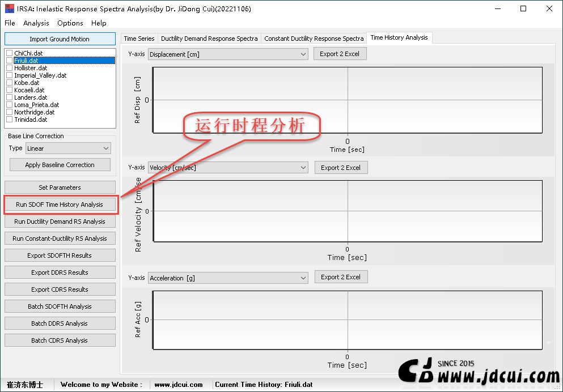563x392 pixels.
Task: Check the Imperial_Valley.dat checkbox
Action: (9, 75)
